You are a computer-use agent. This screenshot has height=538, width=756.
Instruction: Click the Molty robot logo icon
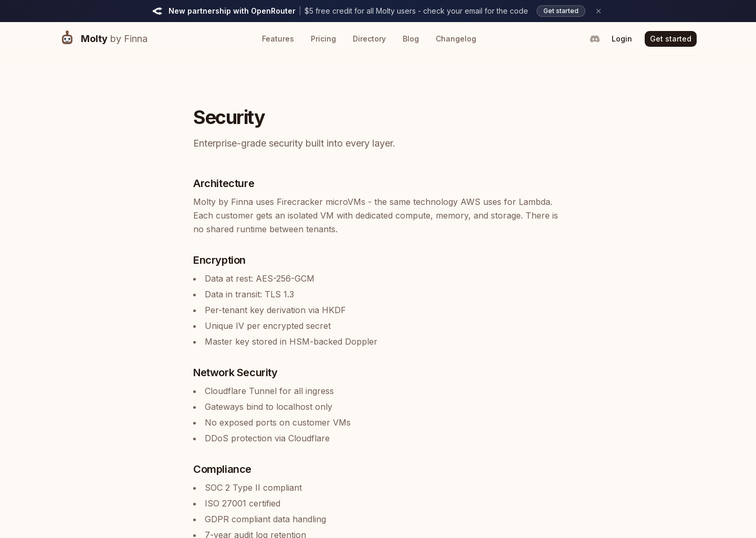[x=67, y=37]
